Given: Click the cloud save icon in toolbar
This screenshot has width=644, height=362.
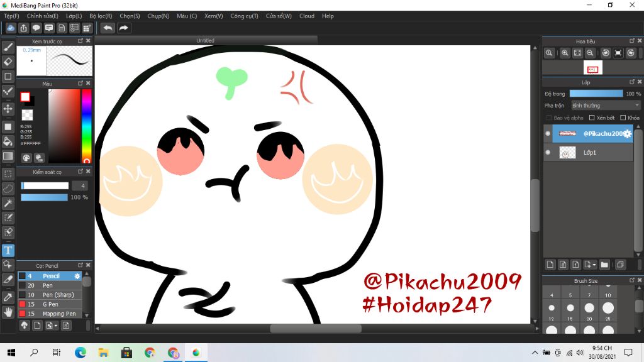Looking at the screenshot, I should 11,28.
